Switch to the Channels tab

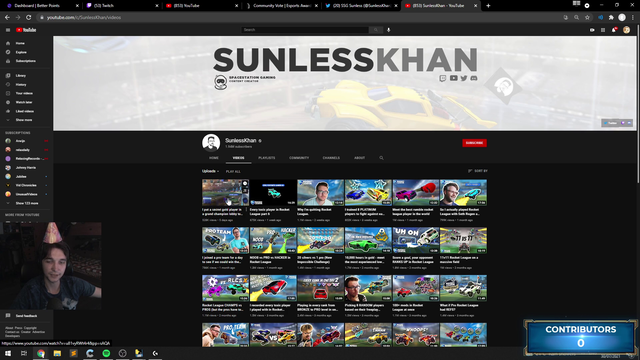[x=331, y=158]
